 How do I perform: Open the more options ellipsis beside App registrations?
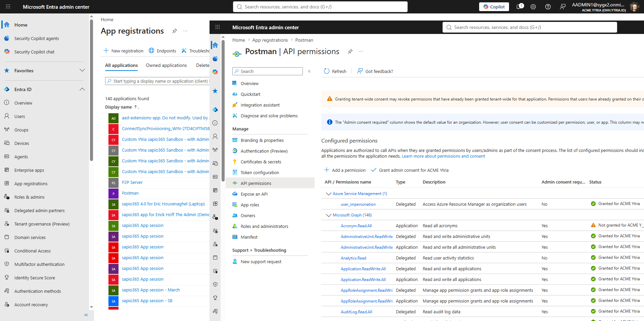coord(185,31)
